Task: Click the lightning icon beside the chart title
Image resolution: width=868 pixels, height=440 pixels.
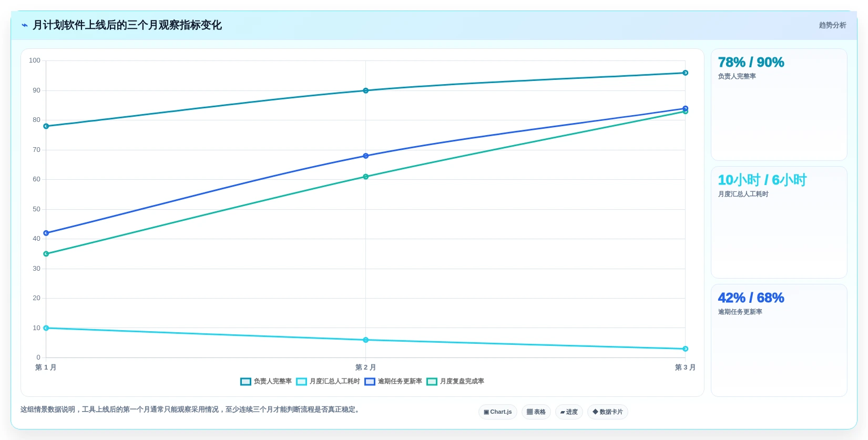Action: coord(24,25)
